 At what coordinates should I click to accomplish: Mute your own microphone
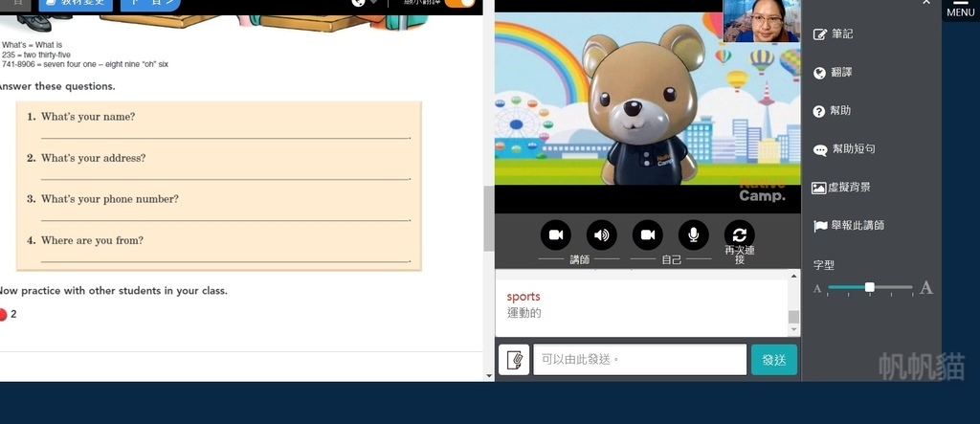click(x=693, y=235)
